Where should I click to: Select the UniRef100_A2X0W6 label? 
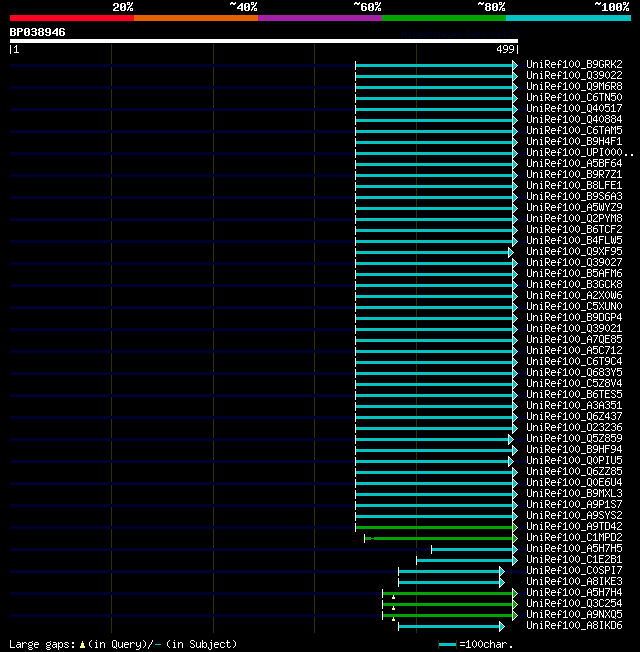click(x=574, y=296)
